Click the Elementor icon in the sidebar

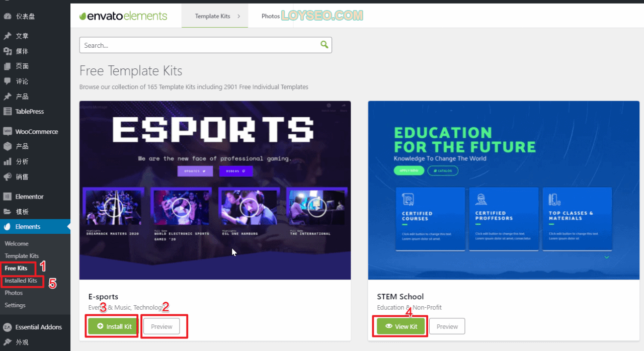(x=8, y=197)
